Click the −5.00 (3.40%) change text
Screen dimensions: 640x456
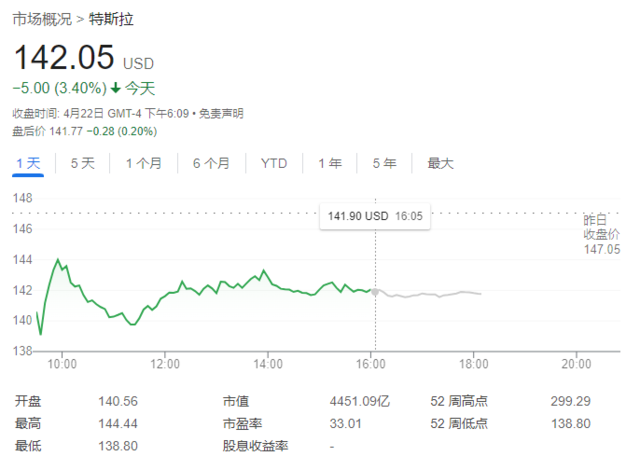(60, 88)
